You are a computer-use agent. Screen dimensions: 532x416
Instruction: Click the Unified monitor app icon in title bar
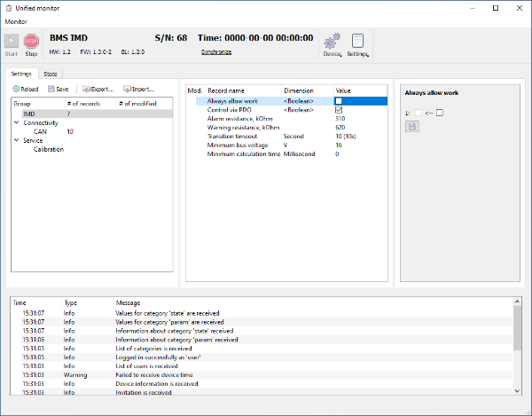tap(9, 8)
